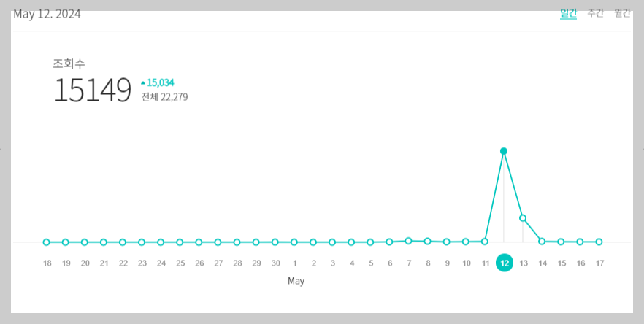This screenshot has width=644, height=324.
Task: Click the date label 13 on axis
Action: (524, 263)
